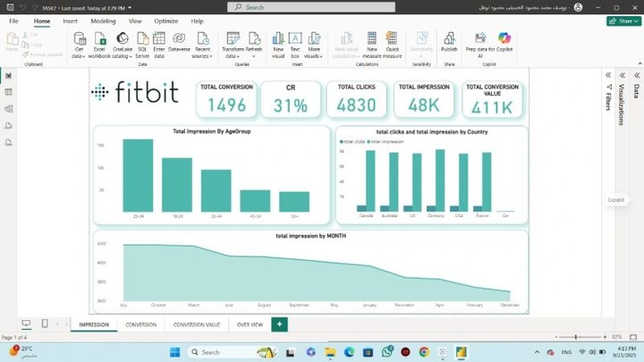Switch to Report view in left sidebar
This screenshot has width=644, height=362.
click(x=9, y=75)
